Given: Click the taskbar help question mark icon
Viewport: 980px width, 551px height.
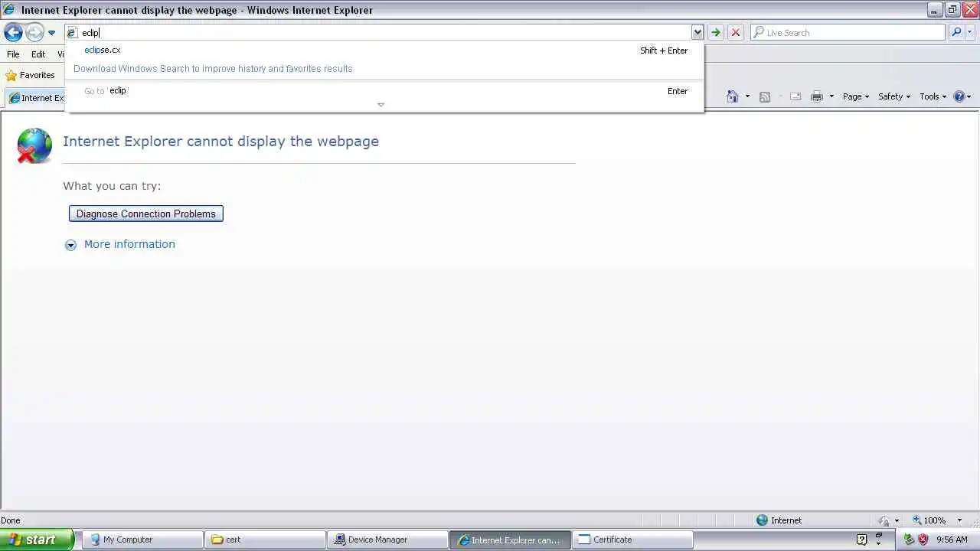Looking at the screenshot, I should (x=861, y=540).
